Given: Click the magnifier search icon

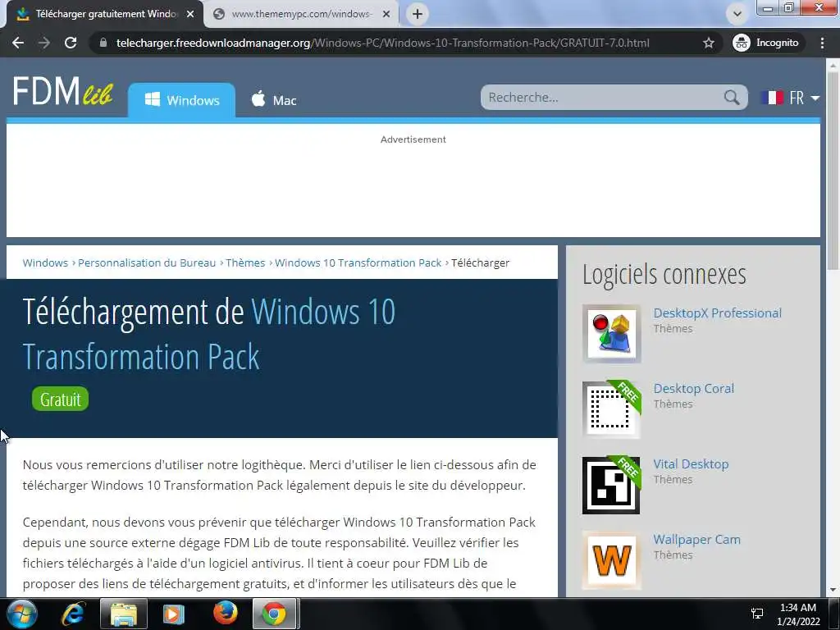Looking at the screenshot, I should click(x=731, y=98).
